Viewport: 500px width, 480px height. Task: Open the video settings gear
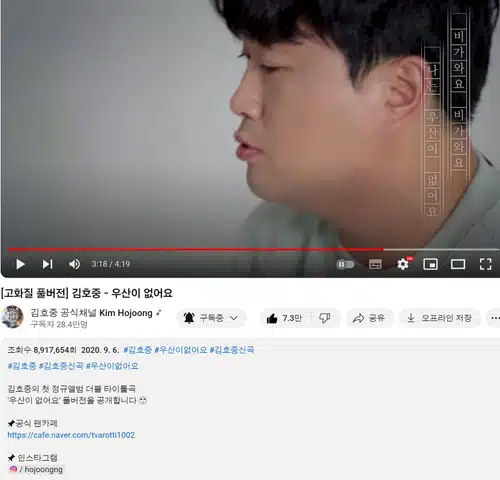(403, 264)
